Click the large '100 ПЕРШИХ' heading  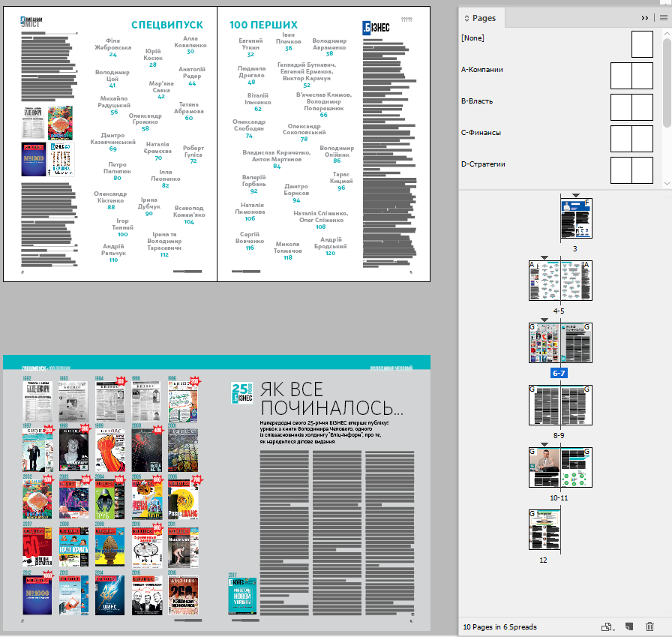coord(263,25)
